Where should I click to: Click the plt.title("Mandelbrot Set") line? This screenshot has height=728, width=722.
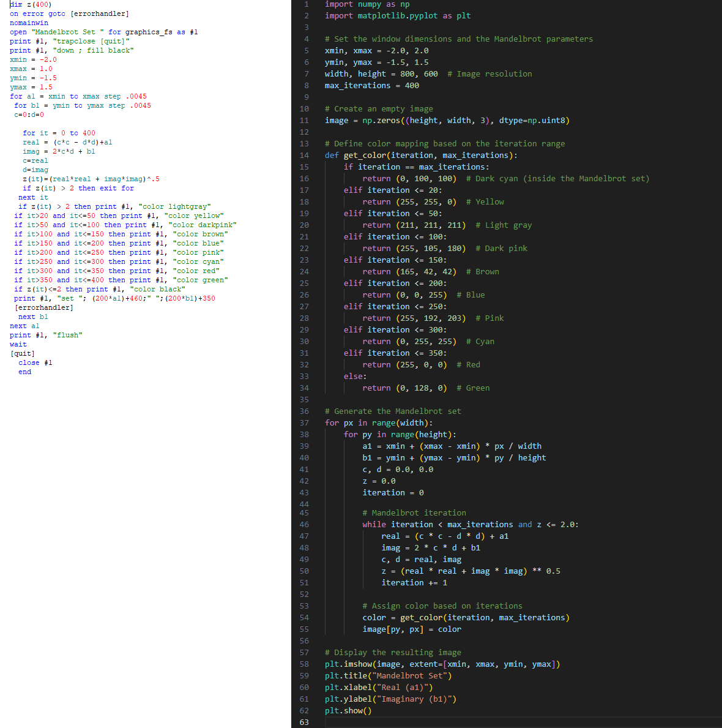388,676
